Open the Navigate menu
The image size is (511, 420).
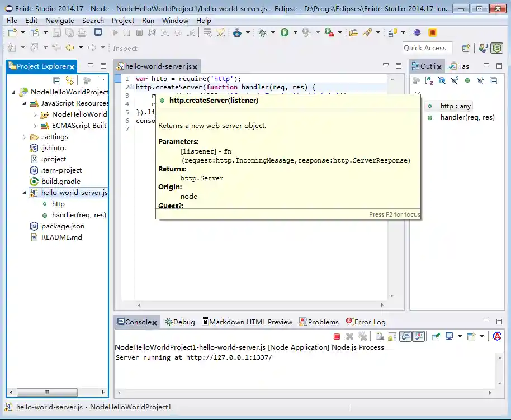click(60, 20)
